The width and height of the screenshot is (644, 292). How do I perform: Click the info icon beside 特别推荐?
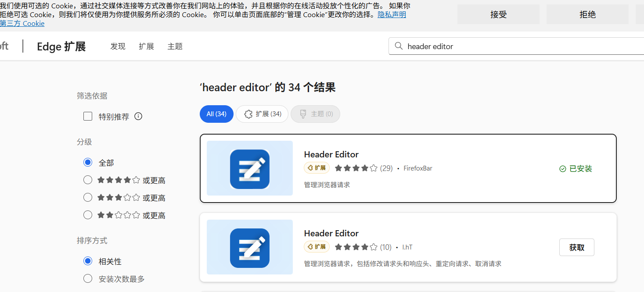[138, 116]
